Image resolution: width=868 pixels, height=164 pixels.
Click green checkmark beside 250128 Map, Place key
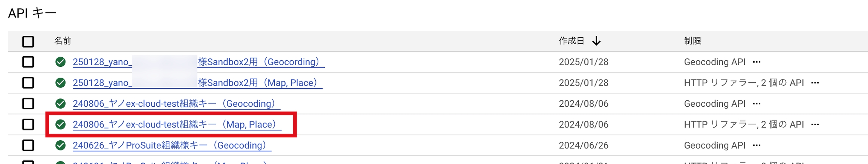tap(60, 83)
